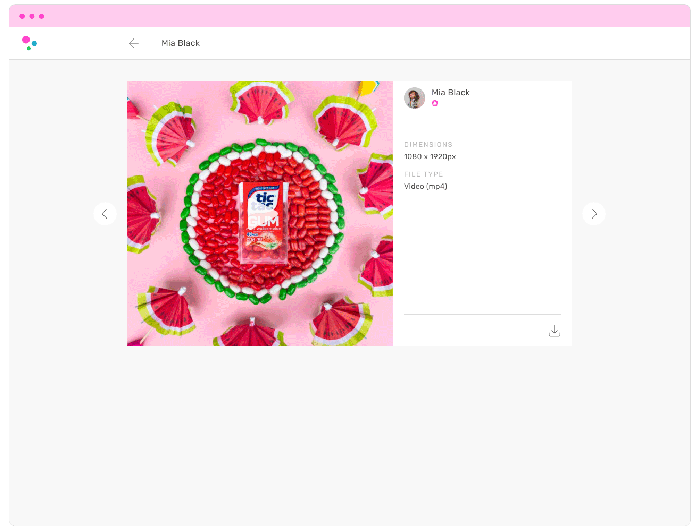Open Mia Black's profile avatar
Viewport: 700px width, 531px height.
pos(414,97)
